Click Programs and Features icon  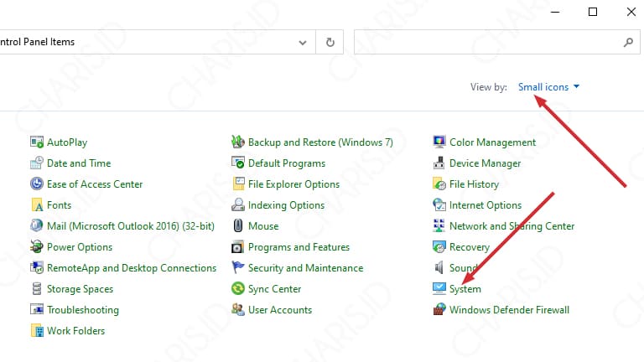coord(238,247)
